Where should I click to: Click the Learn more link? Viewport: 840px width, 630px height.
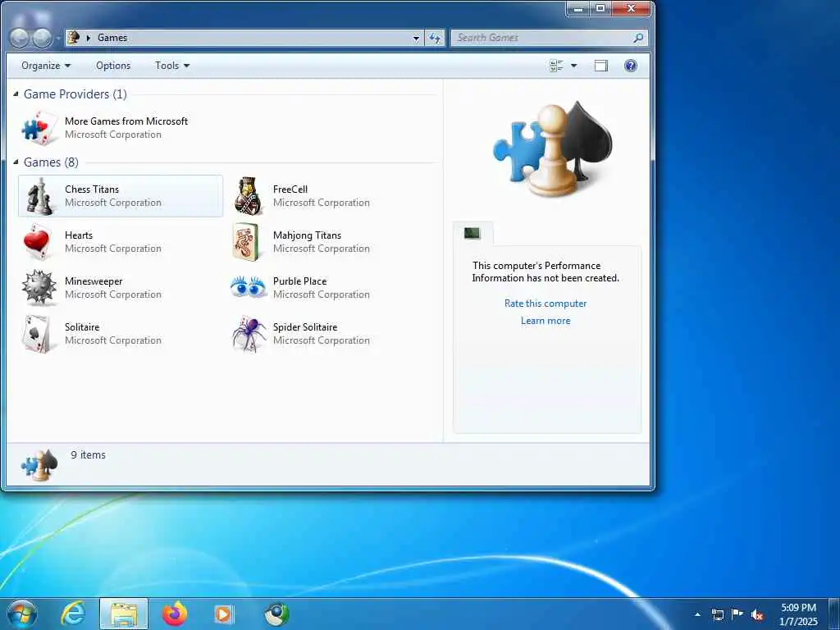pos(546,321)
